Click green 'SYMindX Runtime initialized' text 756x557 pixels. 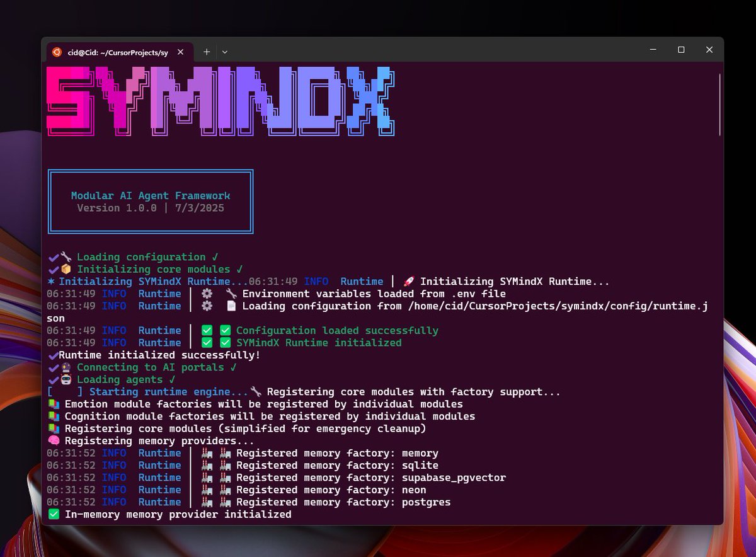tap(319, 343)
